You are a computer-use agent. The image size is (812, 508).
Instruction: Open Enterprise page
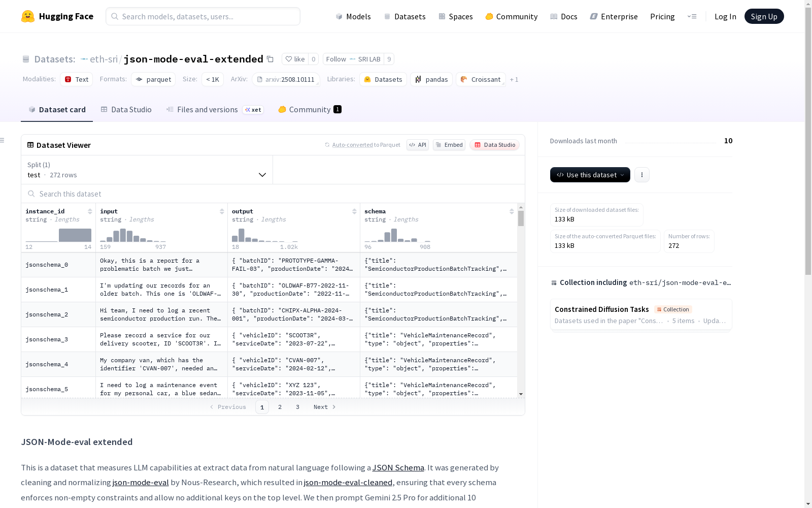click(x=614, y=16)
